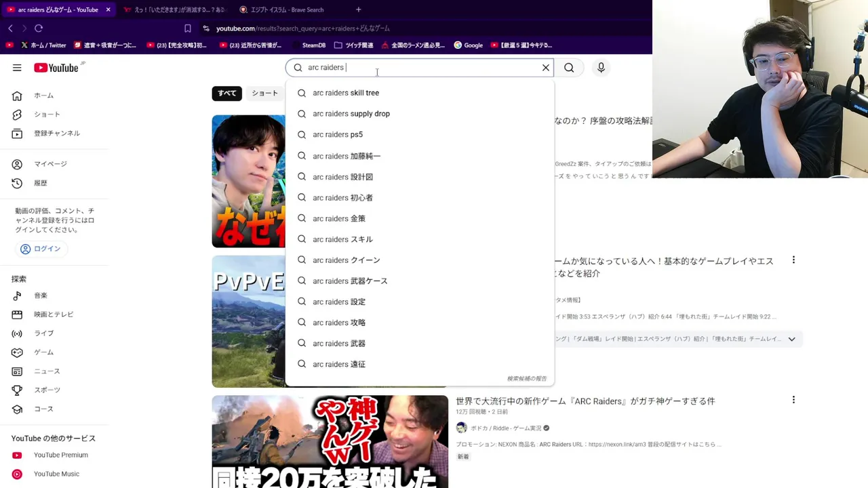Viewport: 868px width, 488px height.
Task: Open the 全国のラーメン bookmark
Action: tap(413, 45)
